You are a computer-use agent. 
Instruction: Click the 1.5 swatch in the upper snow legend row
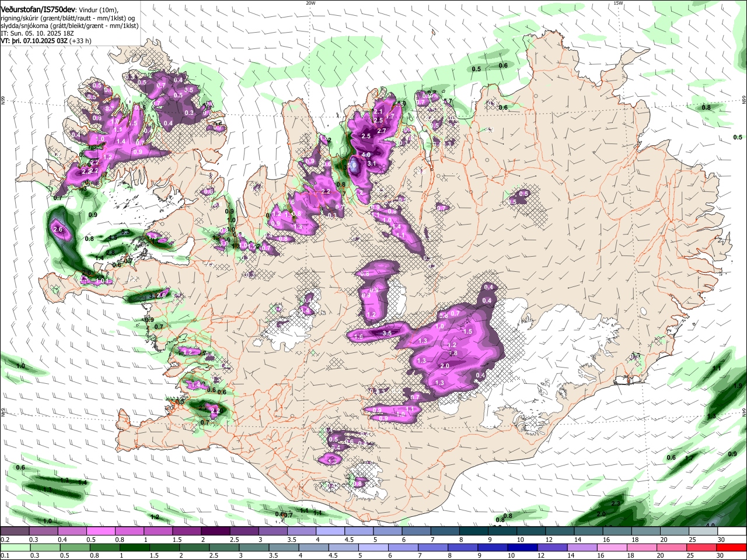click(186, 531)
